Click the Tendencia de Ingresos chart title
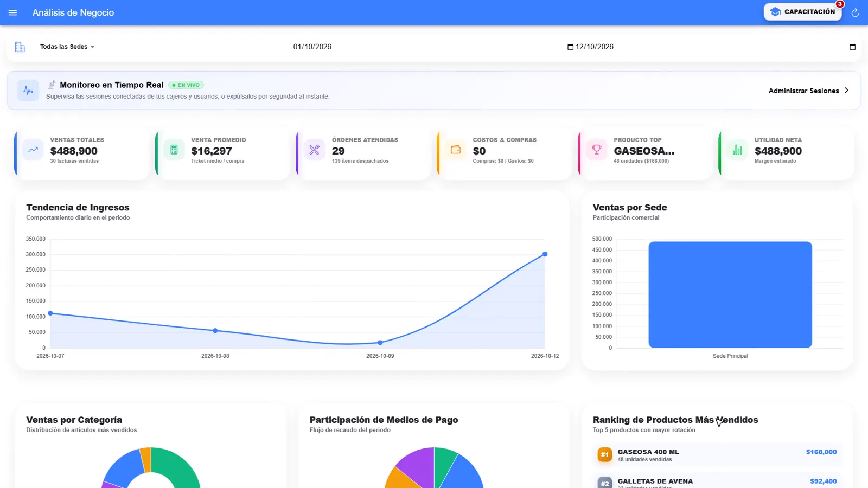This screenshot has width=868, height=488. [x=78, y=208]
